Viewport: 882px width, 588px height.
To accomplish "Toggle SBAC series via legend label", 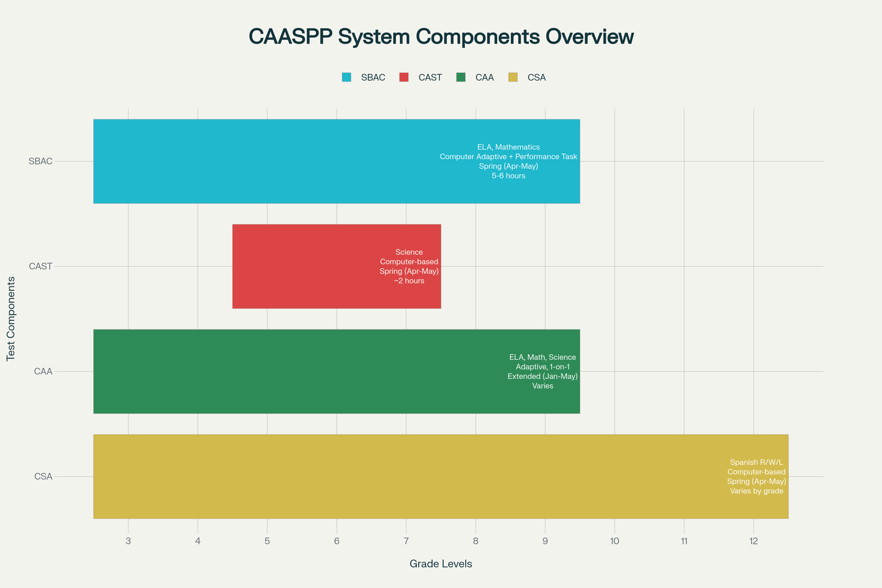I will [x=373, y=78].
